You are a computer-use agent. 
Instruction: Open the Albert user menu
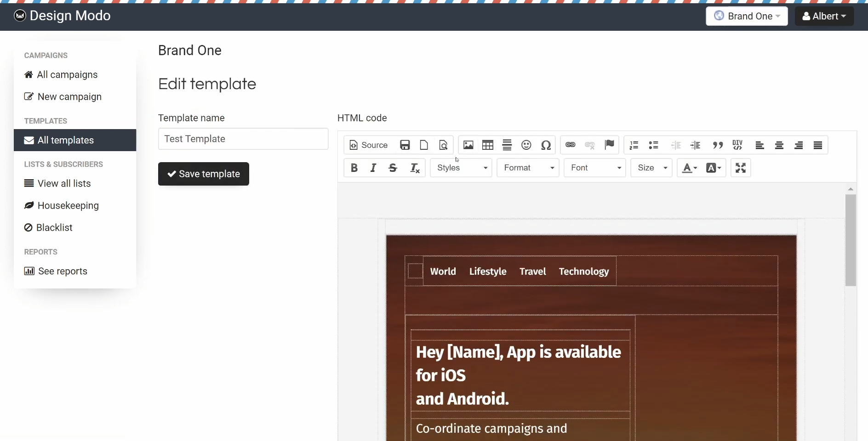click(x=824, y=16)
